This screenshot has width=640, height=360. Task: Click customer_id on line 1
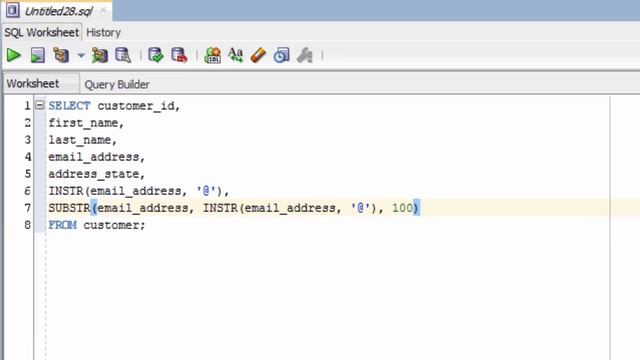tap(136, 106)
